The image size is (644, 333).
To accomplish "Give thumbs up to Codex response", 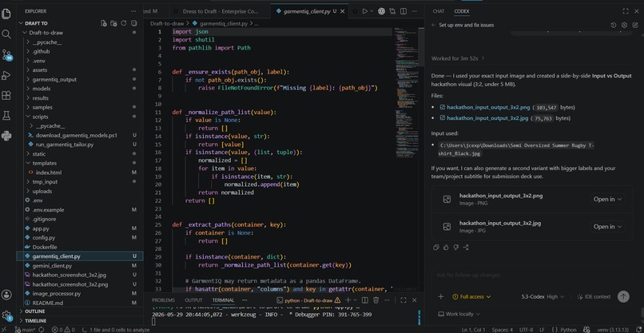I will coord(446,248).
